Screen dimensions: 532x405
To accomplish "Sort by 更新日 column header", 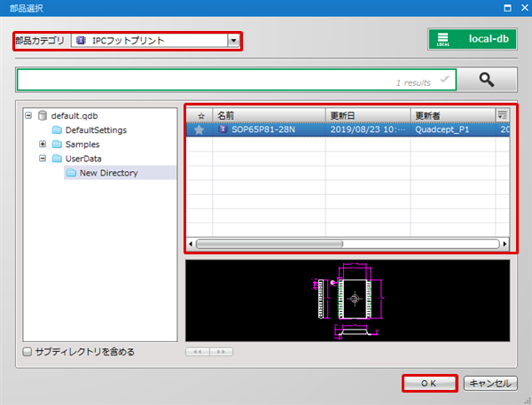I will (368, 116).
